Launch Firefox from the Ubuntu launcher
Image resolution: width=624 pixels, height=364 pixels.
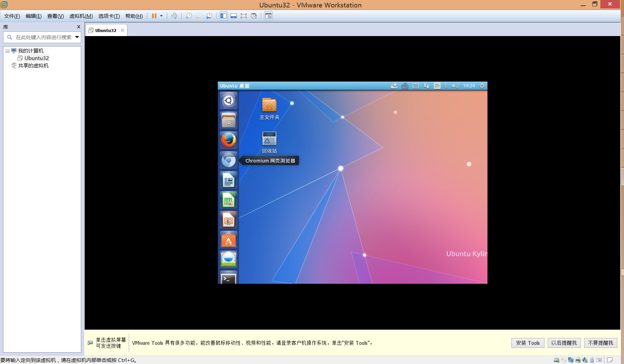229,140
